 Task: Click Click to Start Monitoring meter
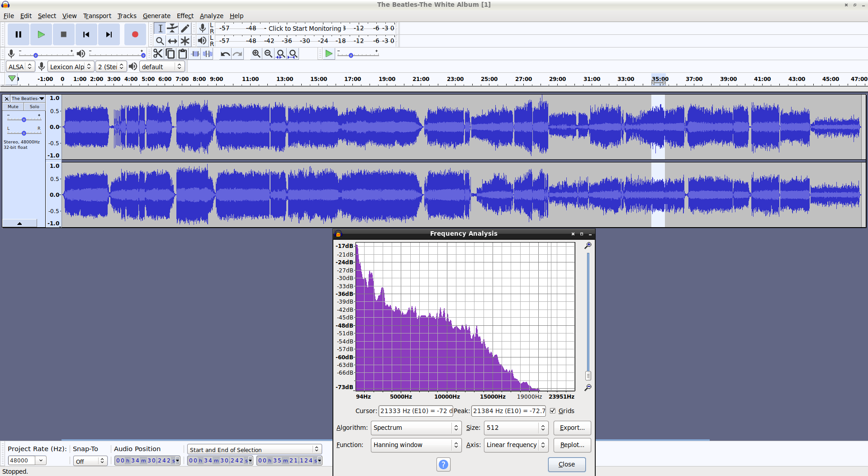coord(305,28)
